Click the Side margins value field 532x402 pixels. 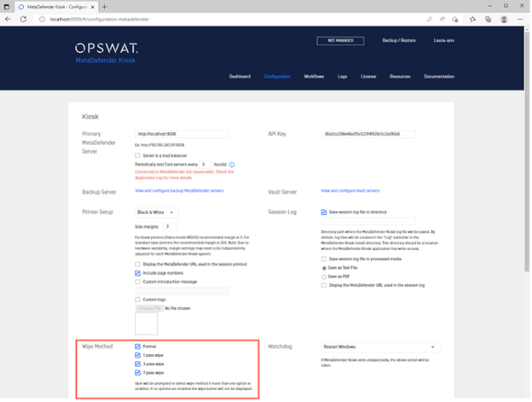tap(170, 226)
